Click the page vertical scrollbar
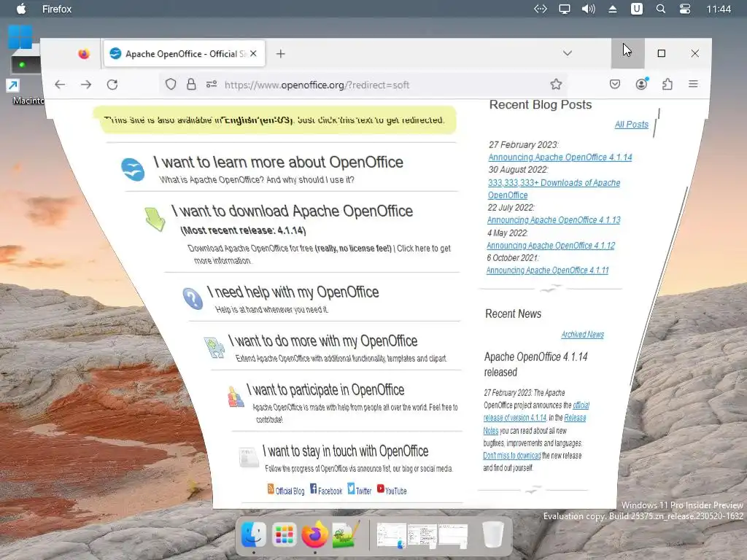Viewport: 747px width, 560px height. 659,286
